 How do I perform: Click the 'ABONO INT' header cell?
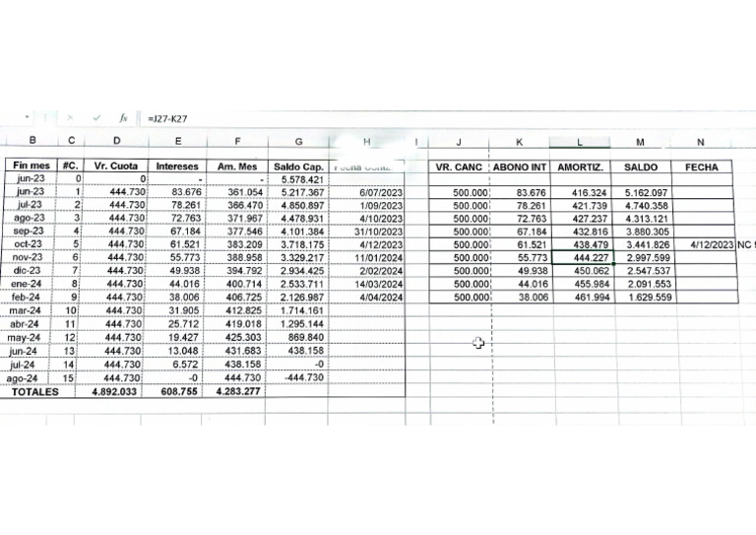(x=520, y=167)
